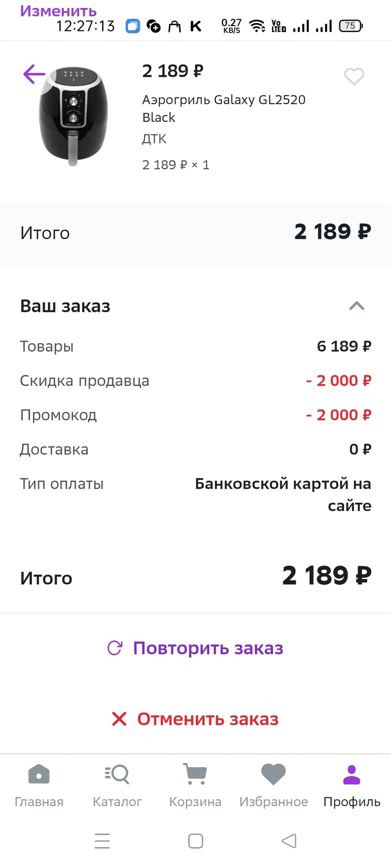Tap the red cancel X icon
This screenshot has height=868, width=391.
tap(119, 719)
